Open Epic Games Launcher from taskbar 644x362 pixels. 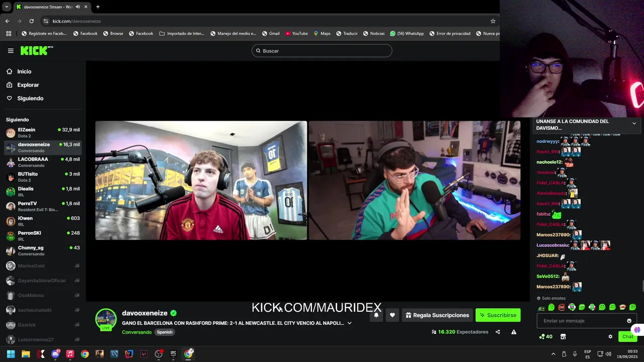click(x=173, y=354)
